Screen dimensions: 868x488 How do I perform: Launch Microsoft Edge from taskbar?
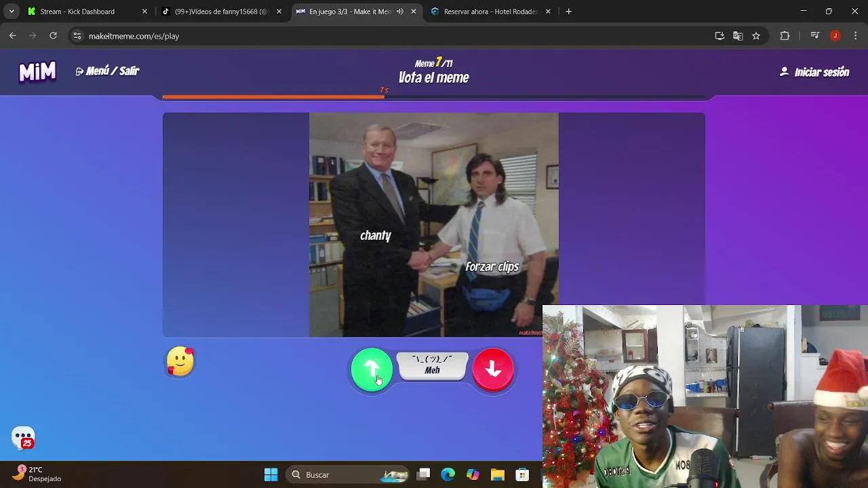(x=448, y=474)
